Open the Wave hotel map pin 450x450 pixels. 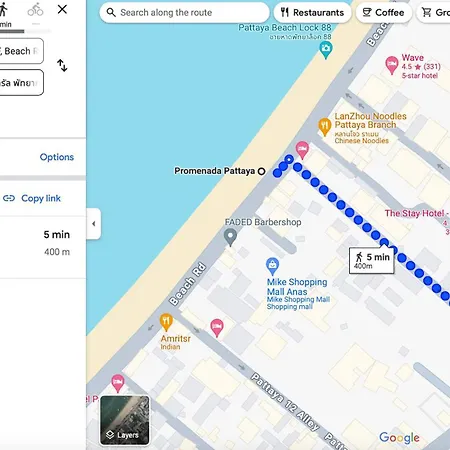pos(392,65)
